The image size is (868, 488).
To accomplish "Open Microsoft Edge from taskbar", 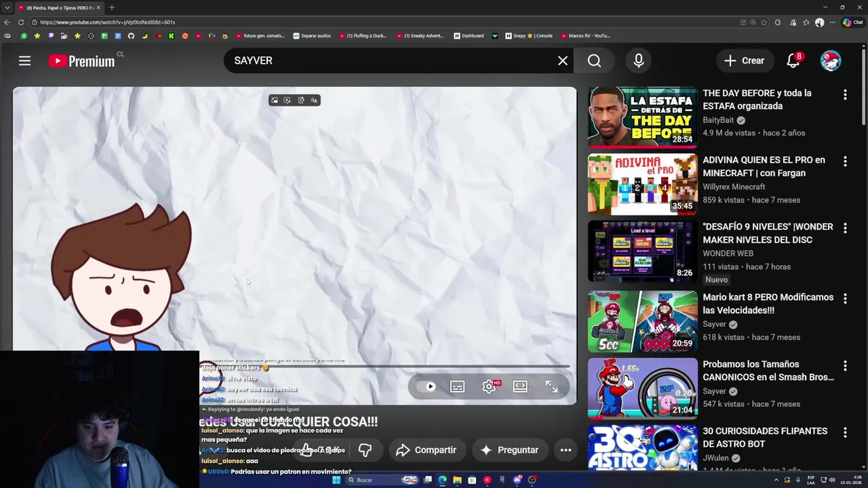I will click(x=442, y=480).
